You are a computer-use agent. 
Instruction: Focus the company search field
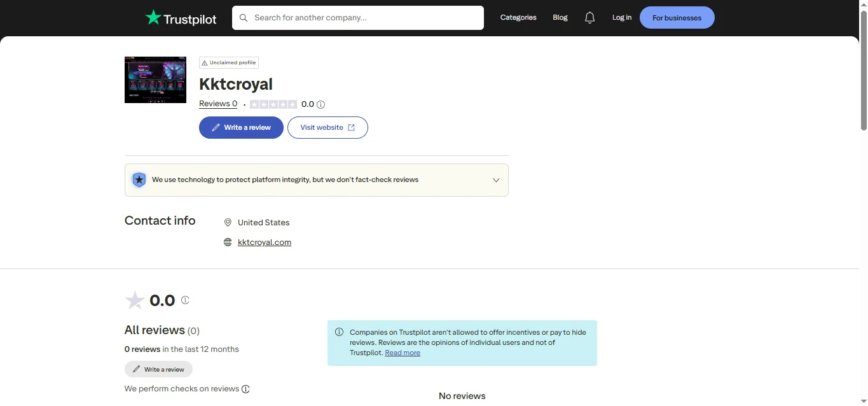pyautogui.click(x=358, y=18)
